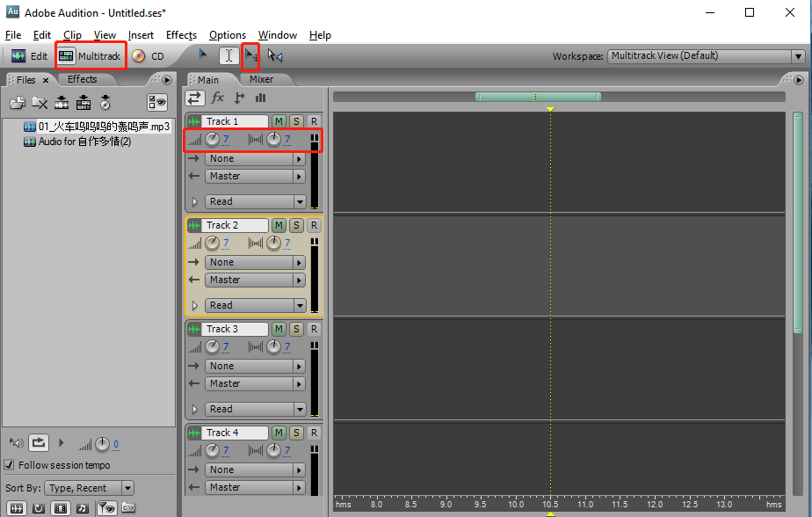
Task: Toggle Files panel advanced options eye button
Action: click(x=157, y=102)
